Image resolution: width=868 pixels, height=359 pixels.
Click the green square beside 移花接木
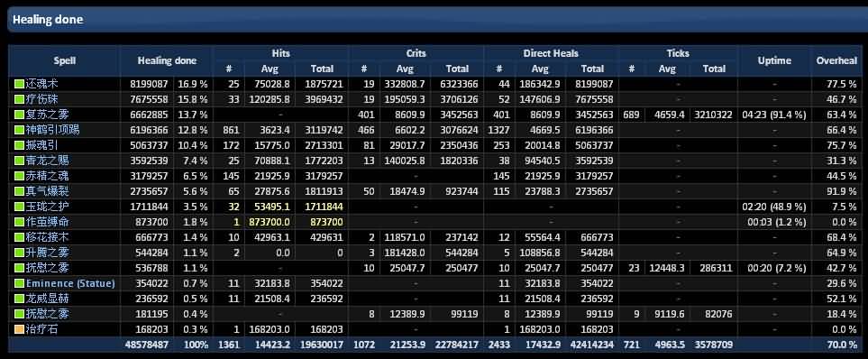click(19, 237)
